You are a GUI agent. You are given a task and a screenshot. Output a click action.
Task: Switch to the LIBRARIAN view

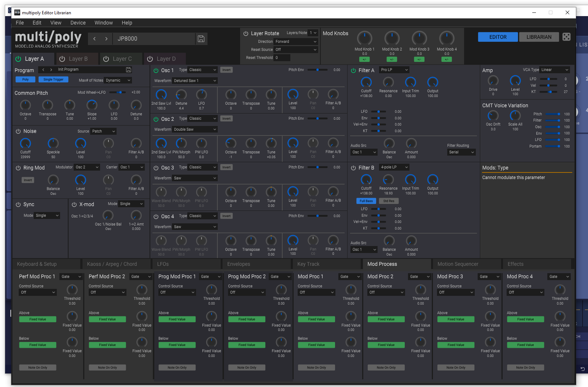pyautogui.click(x=539, y=37)
